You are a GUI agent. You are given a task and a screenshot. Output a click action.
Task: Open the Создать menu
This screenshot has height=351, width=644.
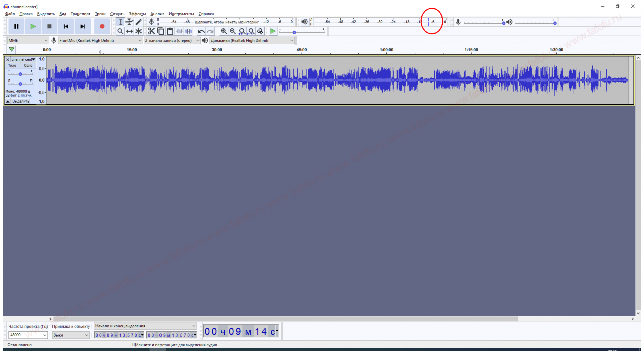click(x=117, y=14)
